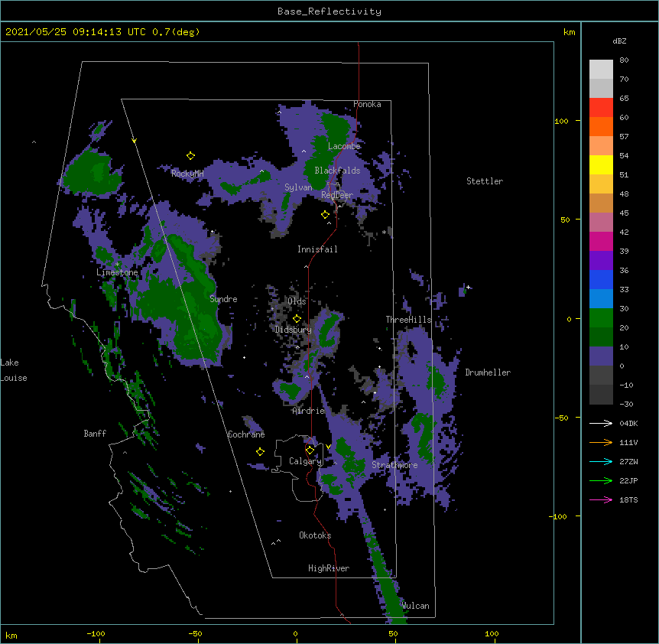Click the green 22JP arrow legend icon
The height and width of the screenshot is (644, 659).
click(601, 480)
